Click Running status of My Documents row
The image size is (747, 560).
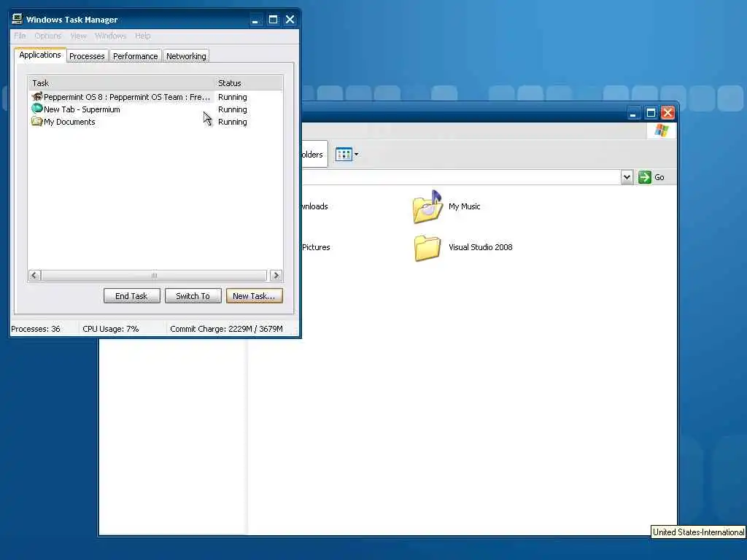[233, 122]
